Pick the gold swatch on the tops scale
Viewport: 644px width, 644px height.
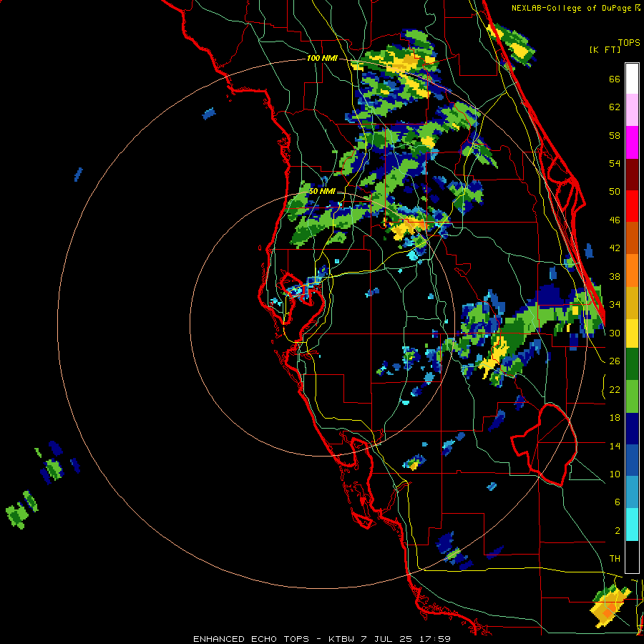tap(632, 302)
